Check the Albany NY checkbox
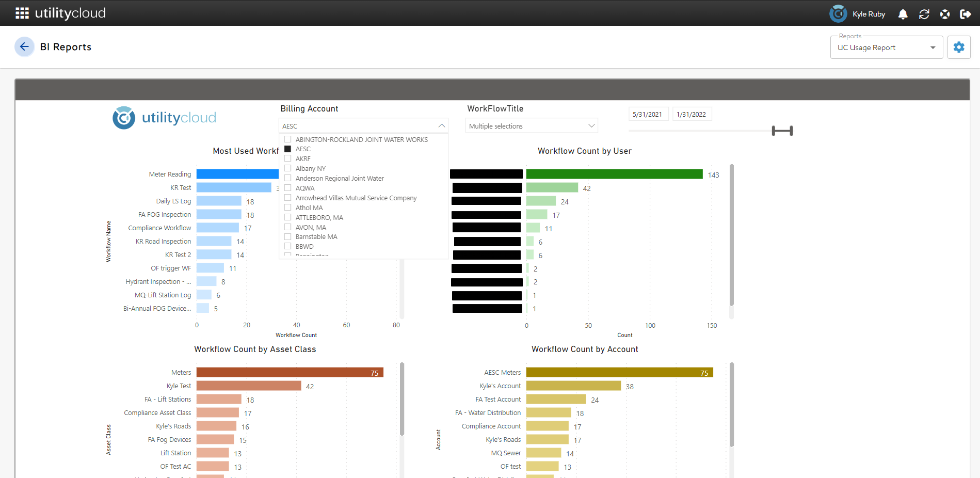The height and width of the screenshot is (478, 980). [x=288, y=169]
